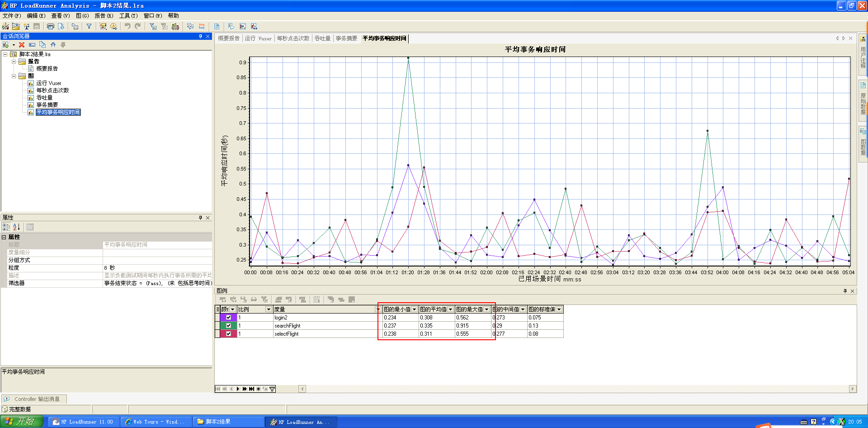Uncheck the selectFlight legend checkbox
868x428 pixels.
pyautogui.click(x=228, y=334)
